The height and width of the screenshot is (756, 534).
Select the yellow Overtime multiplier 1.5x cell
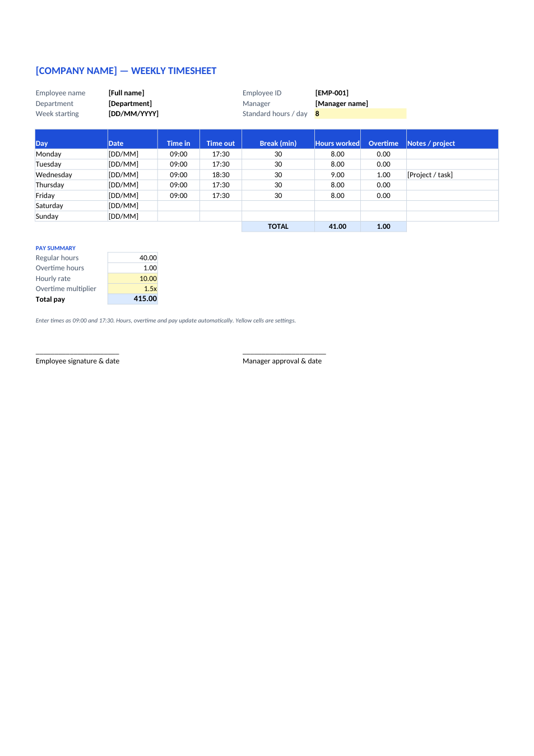132,289
